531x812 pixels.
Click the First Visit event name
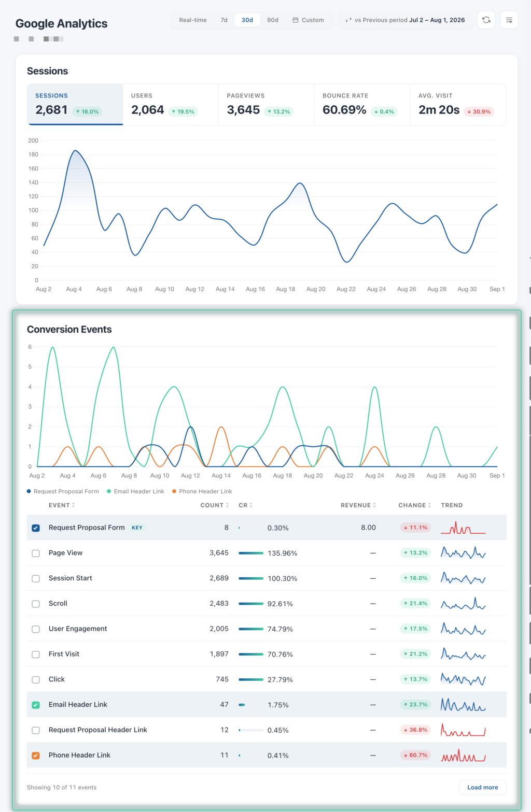64,654
